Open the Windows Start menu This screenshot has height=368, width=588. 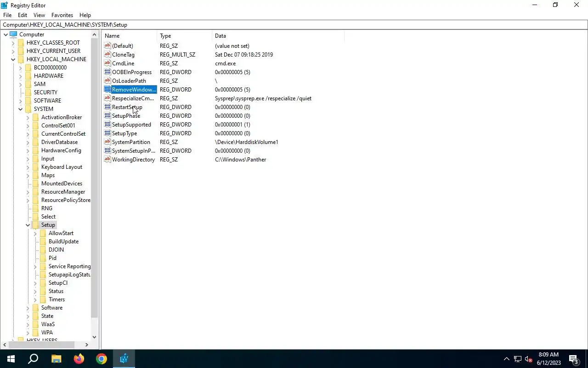tap(11, 359)
